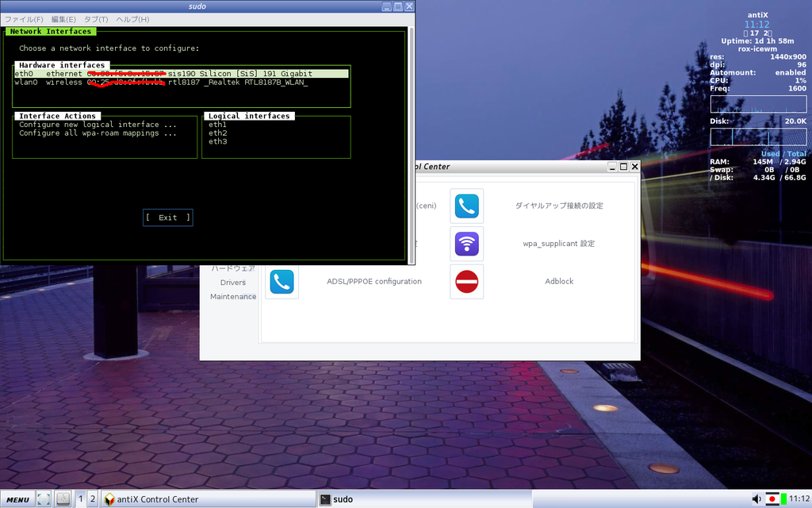Click the window list icon in taskbar
Image resolution: width=812 pixels, height=508 pixels.
point(63,498)
